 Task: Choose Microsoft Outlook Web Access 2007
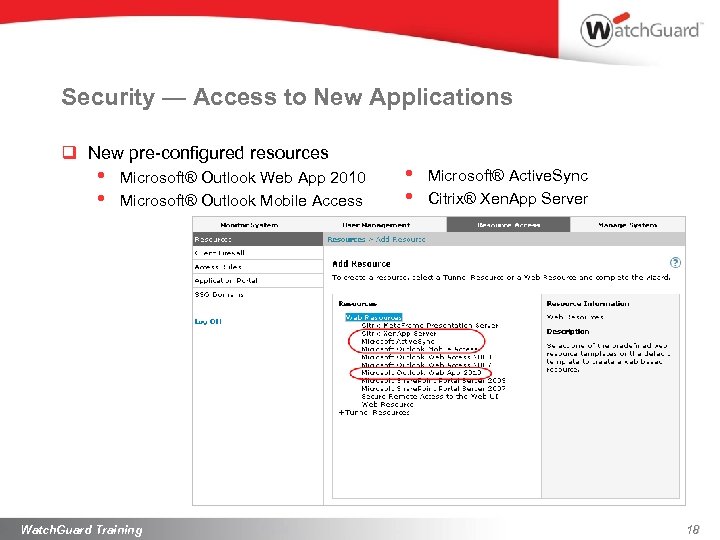click(x=427, y=365)
